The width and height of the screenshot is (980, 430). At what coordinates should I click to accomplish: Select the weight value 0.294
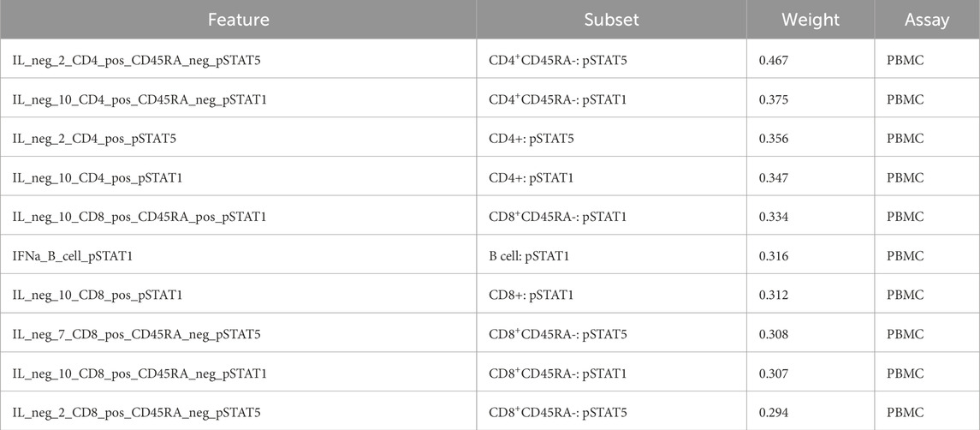click(x=774, y=413)
